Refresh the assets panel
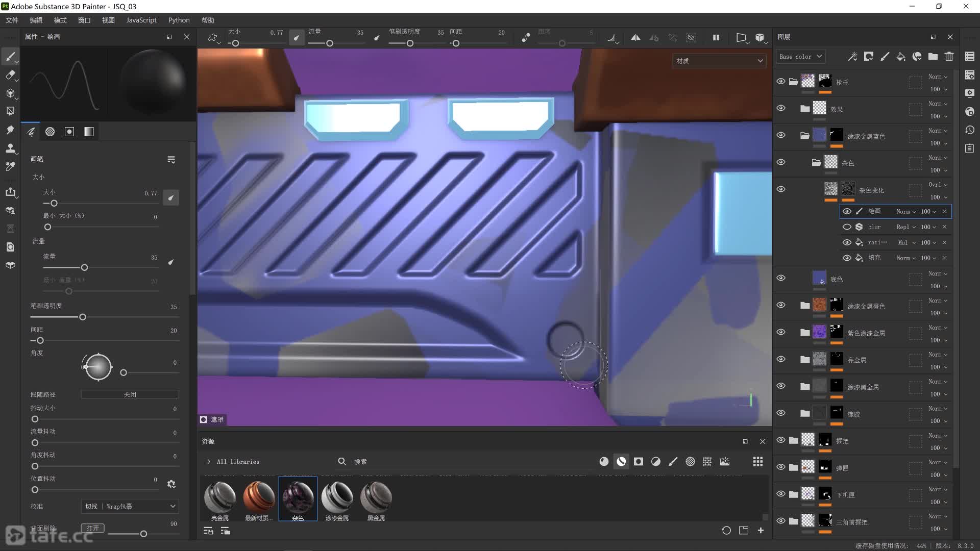 [x=726, y=531]
